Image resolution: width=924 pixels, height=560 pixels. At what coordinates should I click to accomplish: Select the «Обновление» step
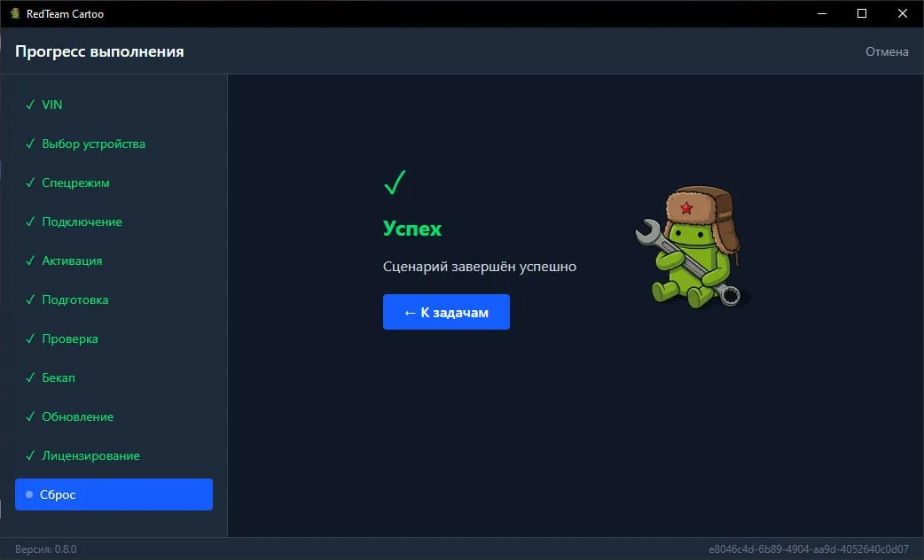pyautogui.click(x=114, y=417)
